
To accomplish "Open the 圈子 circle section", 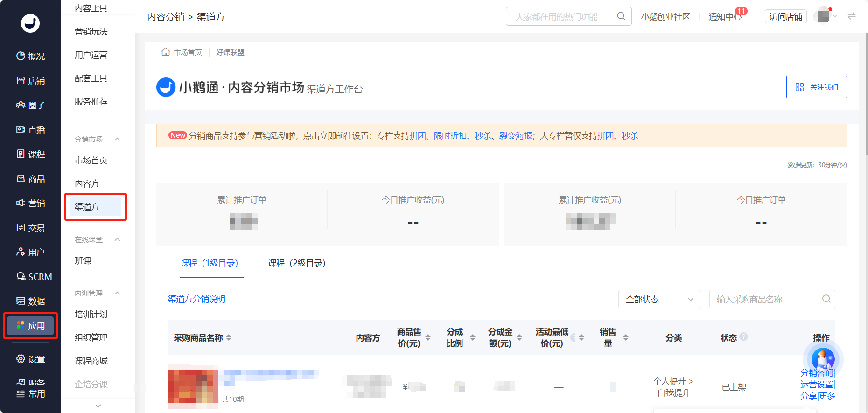I will point(30,105).
